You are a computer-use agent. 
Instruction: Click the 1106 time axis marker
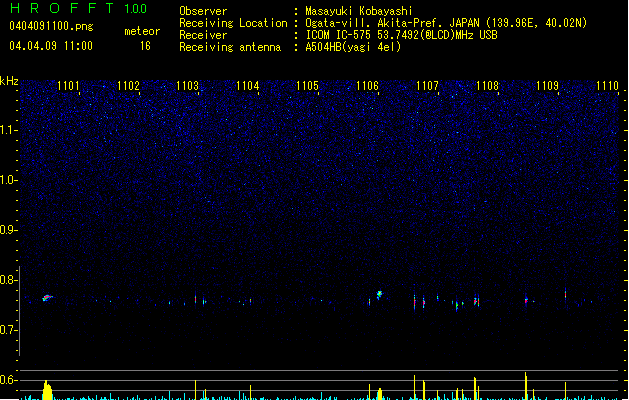(x=367, y=86)
